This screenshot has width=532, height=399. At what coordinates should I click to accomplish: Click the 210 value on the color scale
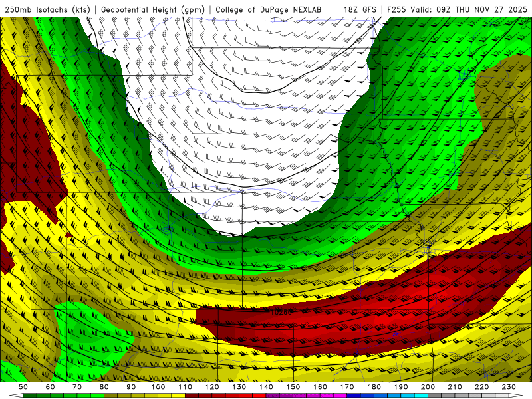(x=455, y=387)
